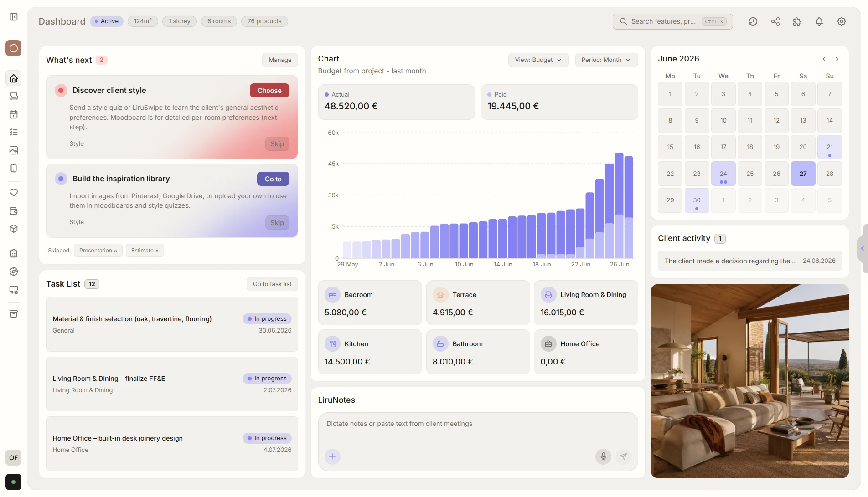Remove the skipped Estimate chip
This screenshot has height=497, width=868.
tap(157, 251)
